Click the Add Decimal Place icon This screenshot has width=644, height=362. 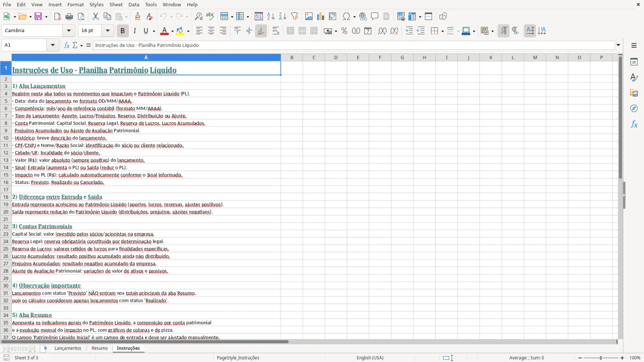click(x=382, y=31)
